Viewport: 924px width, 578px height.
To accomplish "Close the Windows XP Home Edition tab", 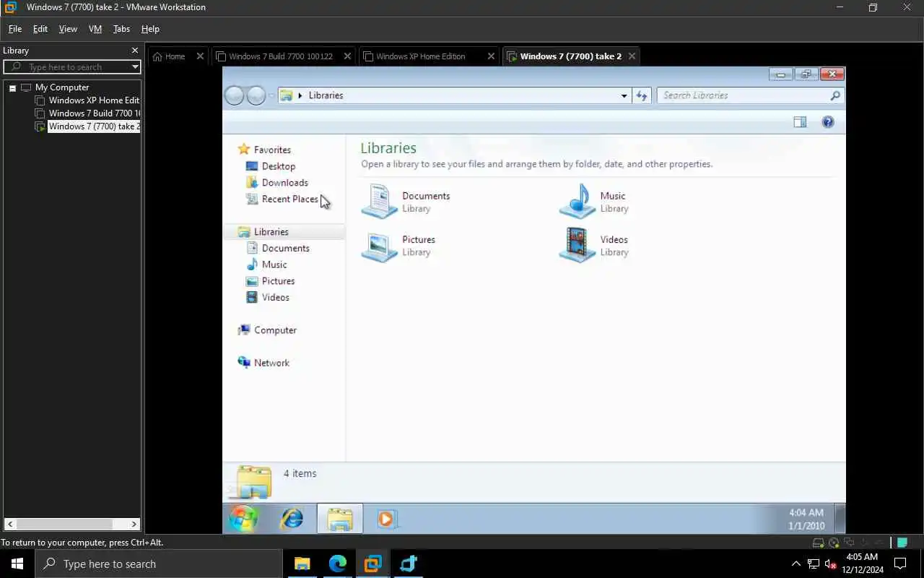I will click(x=492, y=56).
